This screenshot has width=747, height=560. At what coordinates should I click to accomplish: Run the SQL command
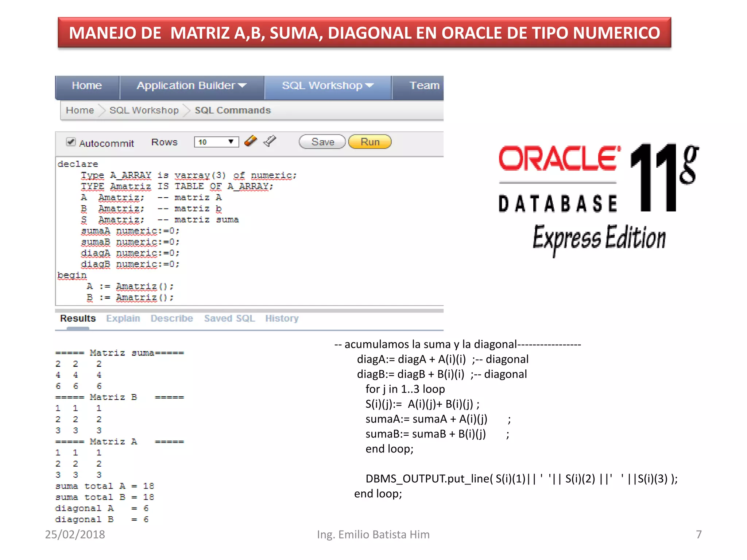370,142
